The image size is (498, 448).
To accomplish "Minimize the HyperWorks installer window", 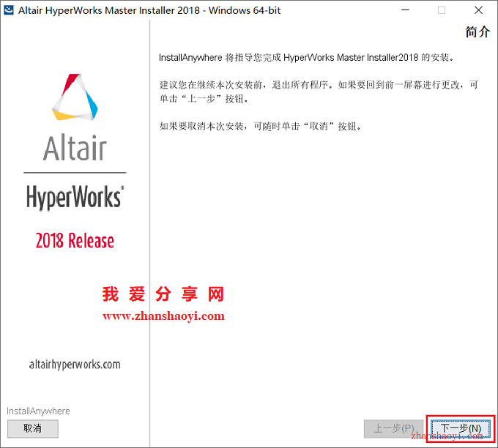I will (405, 10).
